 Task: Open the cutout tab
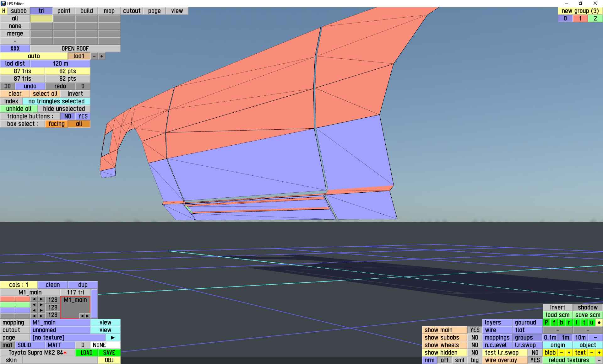click(132, 11)
